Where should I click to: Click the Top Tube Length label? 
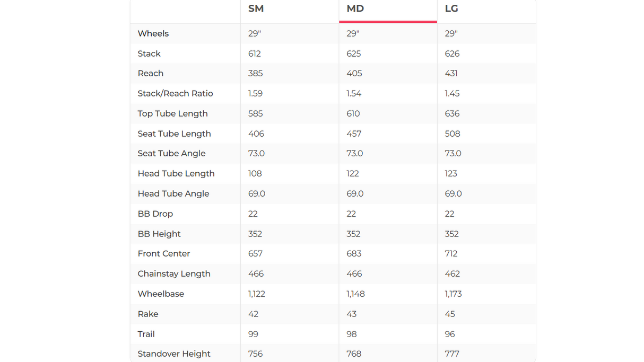pyautogui.click(x=172, y=113)
